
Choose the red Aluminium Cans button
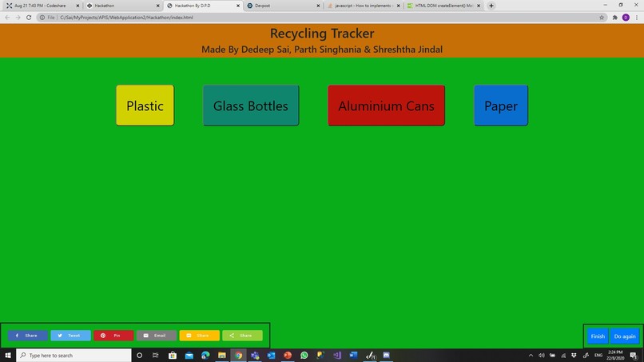click(x=386, y=105)
